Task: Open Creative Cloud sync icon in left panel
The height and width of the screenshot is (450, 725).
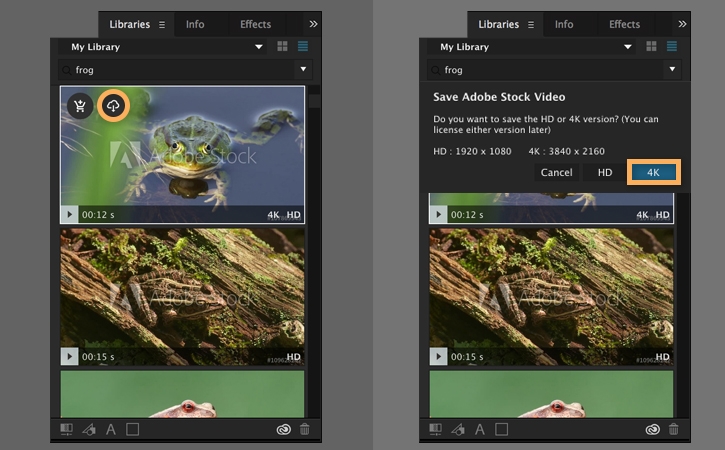Action: coord(284,430)
